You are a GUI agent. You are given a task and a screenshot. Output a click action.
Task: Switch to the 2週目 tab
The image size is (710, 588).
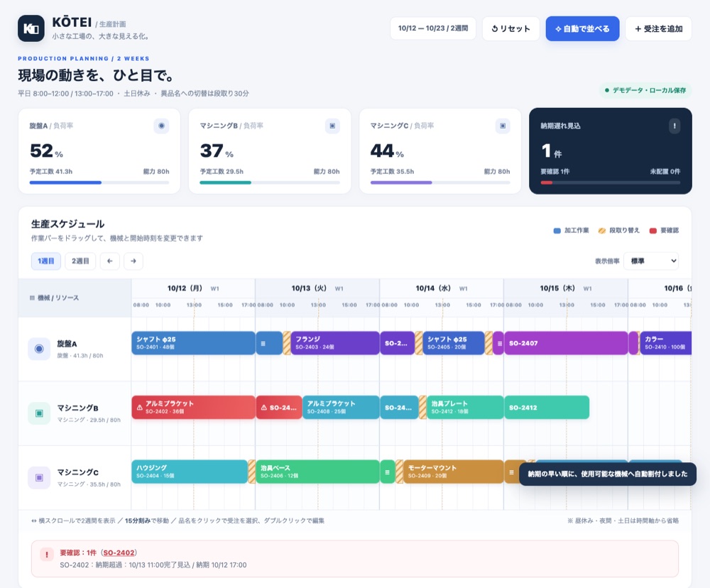(x=80, y=261)
